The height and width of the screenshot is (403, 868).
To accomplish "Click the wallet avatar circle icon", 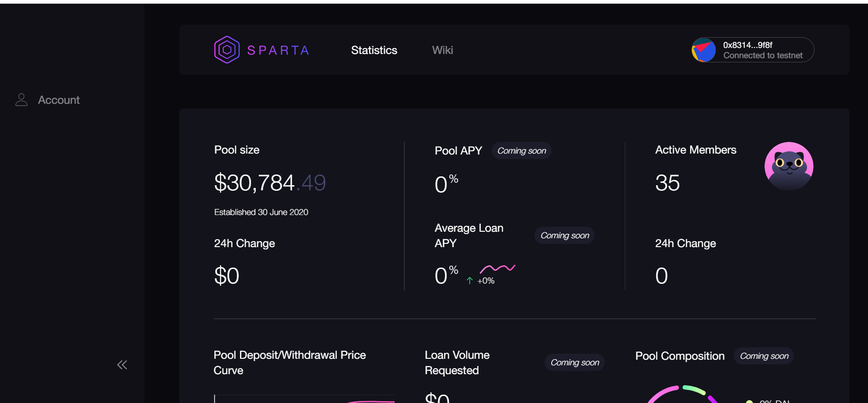I will pyautogui.click(x=704, y=50).
